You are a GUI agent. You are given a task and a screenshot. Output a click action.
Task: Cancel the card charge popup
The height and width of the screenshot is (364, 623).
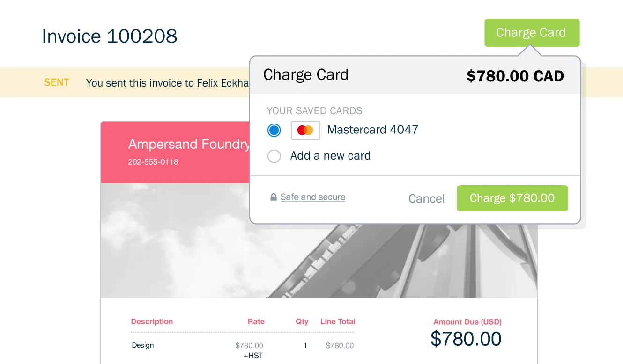click(x=426, y=198)
